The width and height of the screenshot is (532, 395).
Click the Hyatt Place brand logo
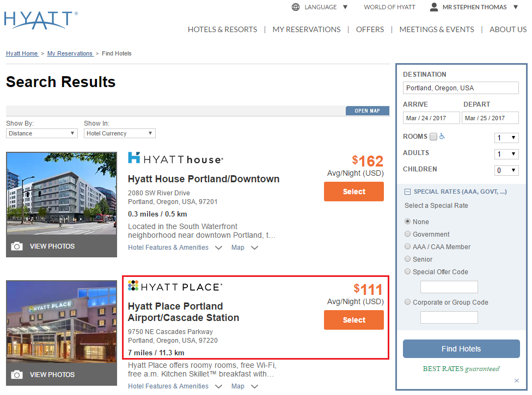175,286
